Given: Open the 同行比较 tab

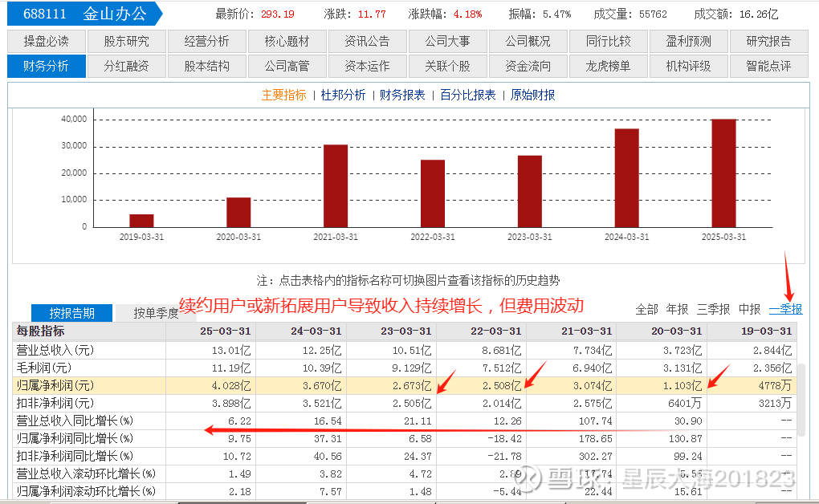Looking at the screenshot, I should point(609,41).
